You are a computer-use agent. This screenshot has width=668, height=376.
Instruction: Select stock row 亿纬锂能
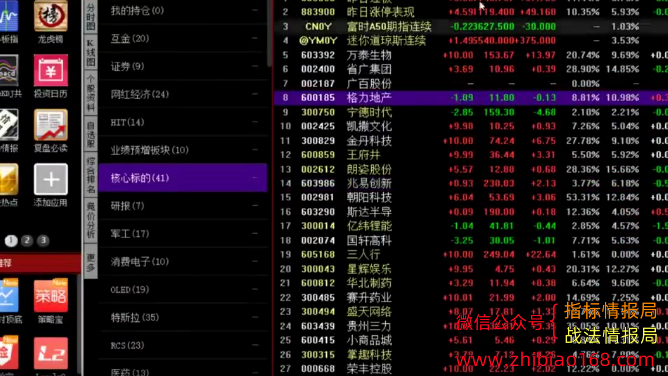tap(471, 226)
